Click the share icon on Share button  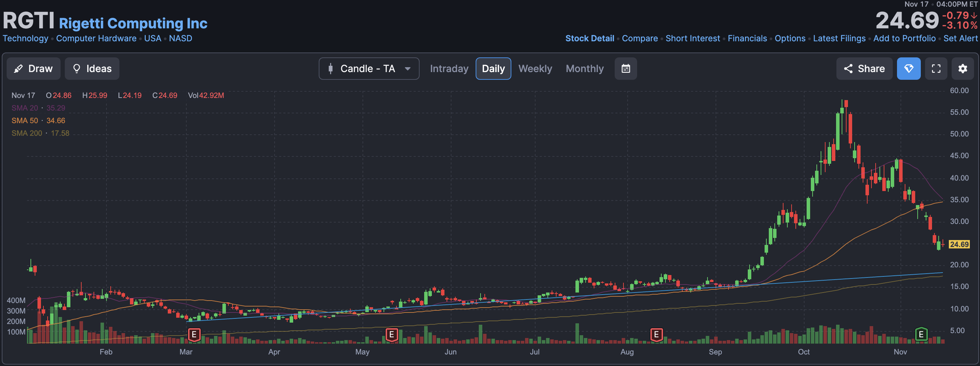pyautogui.click(x=848, y=69)
